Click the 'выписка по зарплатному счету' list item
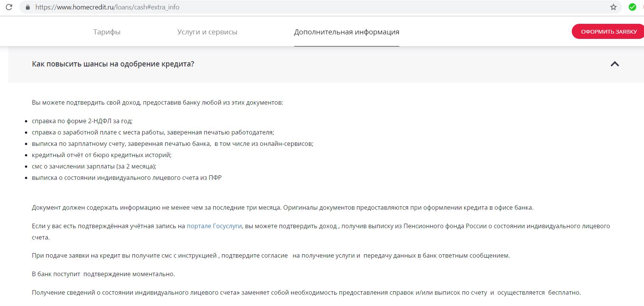 point(172,144)
